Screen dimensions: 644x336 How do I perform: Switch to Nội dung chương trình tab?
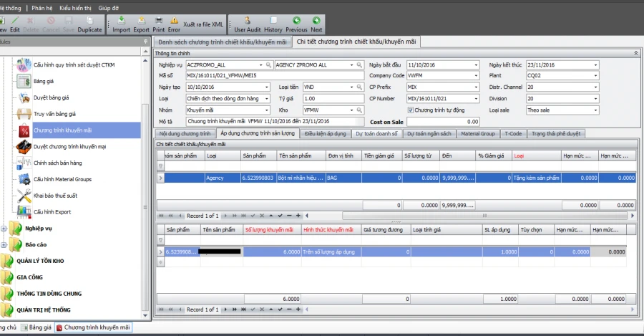point(185,134)
